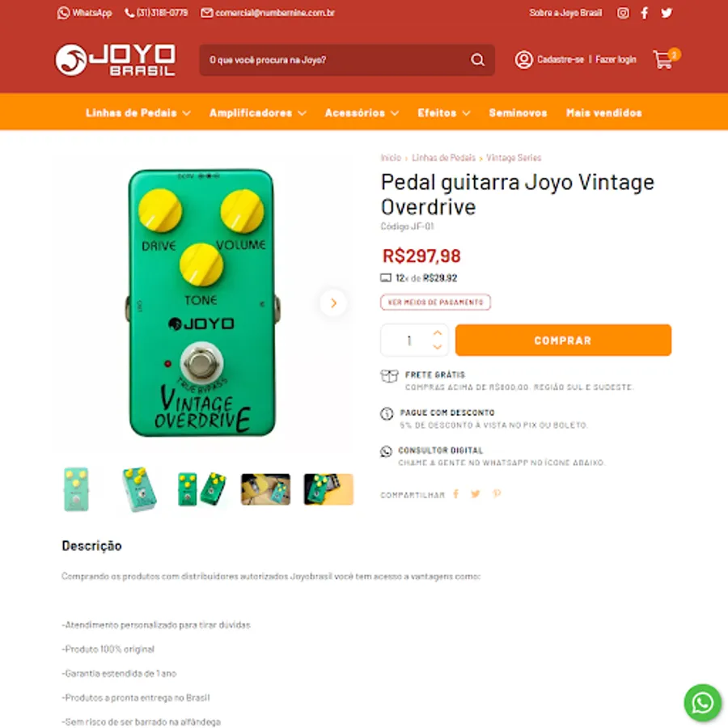
Task: Show next product image arrow
Action: (x=333, y=303)
